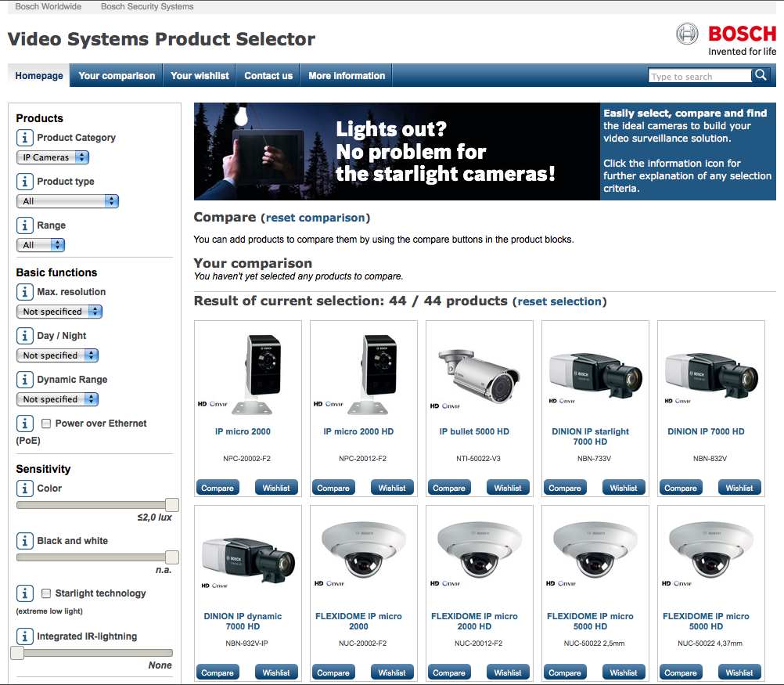Open Your wishlist tab
Viewport: 784px width, 685px height.
pyautogui.click(x=200, y=76)
